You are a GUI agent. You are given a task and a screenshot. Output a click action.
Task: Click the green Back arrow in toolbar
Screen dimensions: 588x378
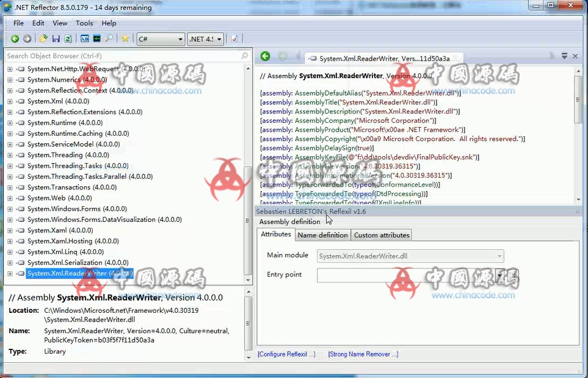pyautogui.click(x=15, y=38)
